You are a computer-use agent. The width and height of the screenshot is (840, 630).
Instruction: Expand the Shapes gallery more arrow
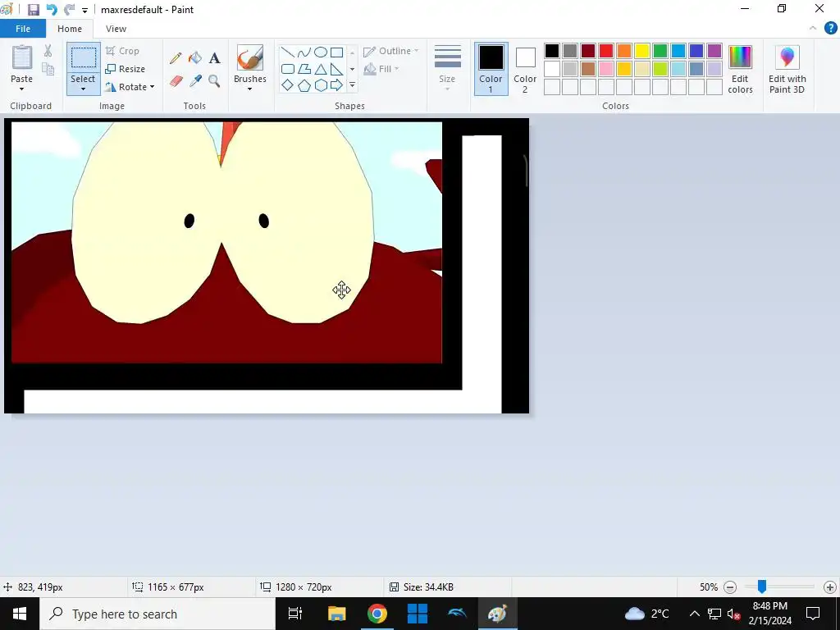[352, 85]
